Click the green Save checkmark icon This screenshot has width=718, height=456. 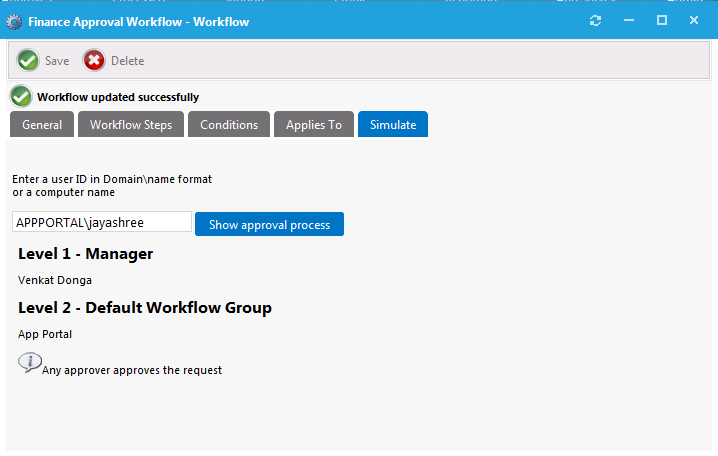(x=28, y=61)
